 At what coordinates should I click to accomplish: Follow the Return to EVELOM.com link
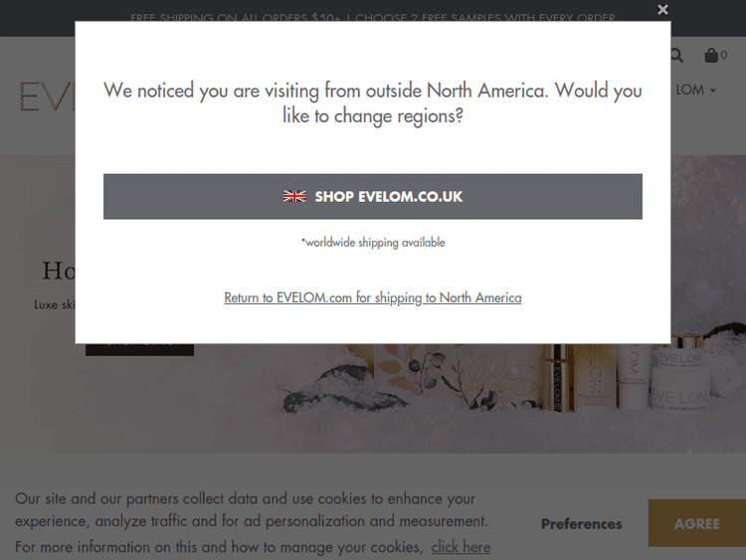[373, 297]
